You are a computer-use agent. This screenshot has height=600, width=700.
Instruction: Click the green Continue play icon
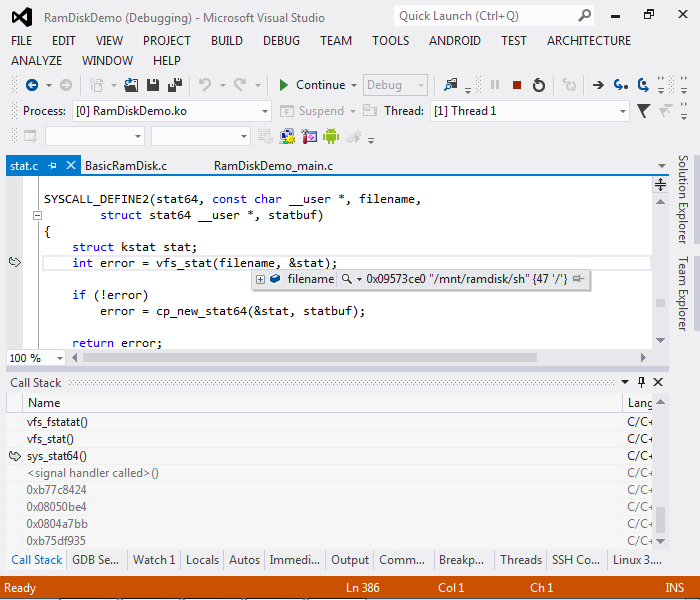[283, 85]
